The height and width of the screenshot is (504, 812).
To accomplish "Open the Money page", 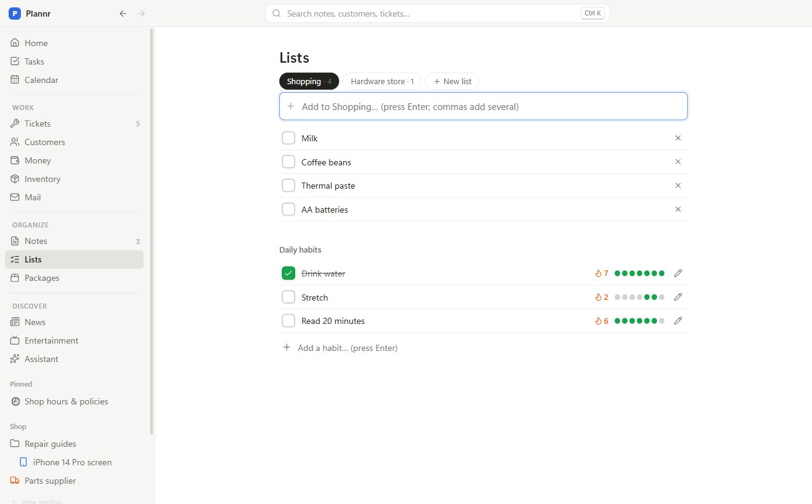I will tap(74, 160).
